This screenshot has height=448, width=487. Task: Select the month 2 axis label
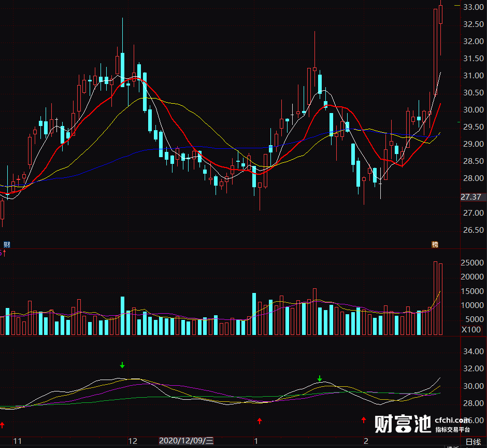[366, 441]
